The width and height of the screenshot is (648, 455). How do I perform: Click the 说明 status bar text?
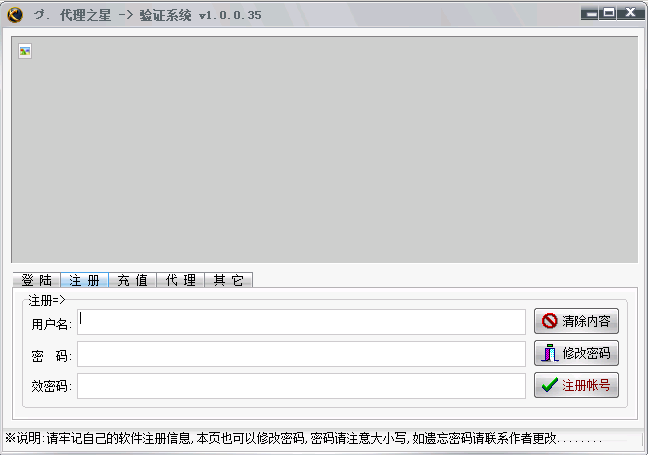pyautogui.click(x=303, y=438)
